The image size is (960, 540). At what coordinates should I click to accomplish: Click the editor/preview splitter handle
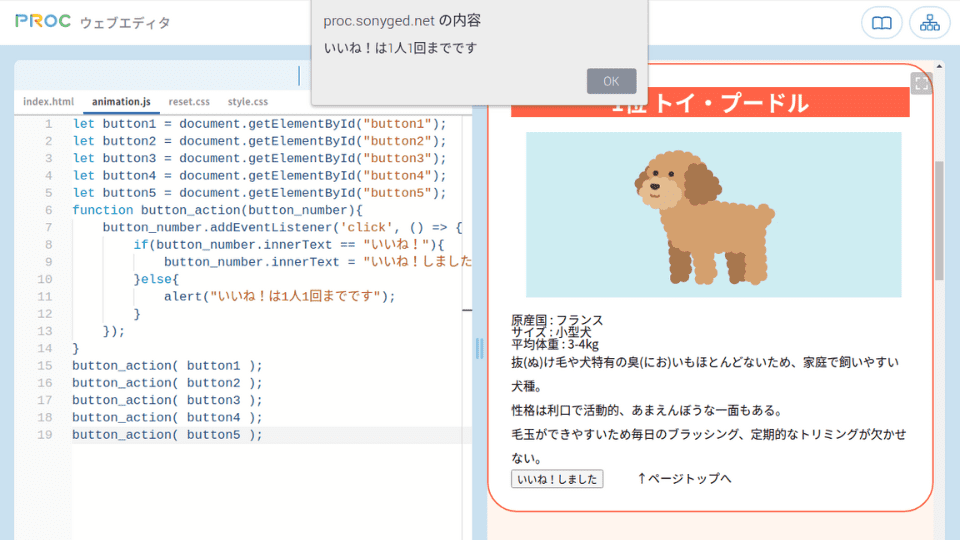[479, 348]
